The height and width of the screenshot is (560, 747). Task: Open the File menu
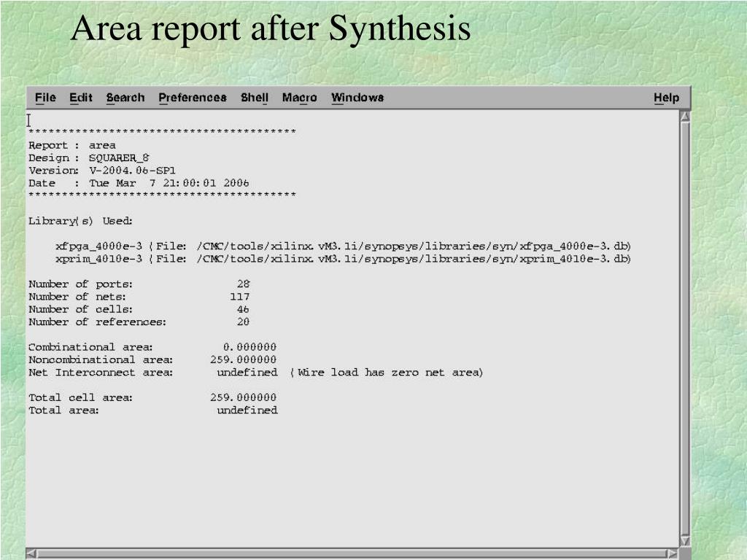pyautogui.click(x=45, y=98)
